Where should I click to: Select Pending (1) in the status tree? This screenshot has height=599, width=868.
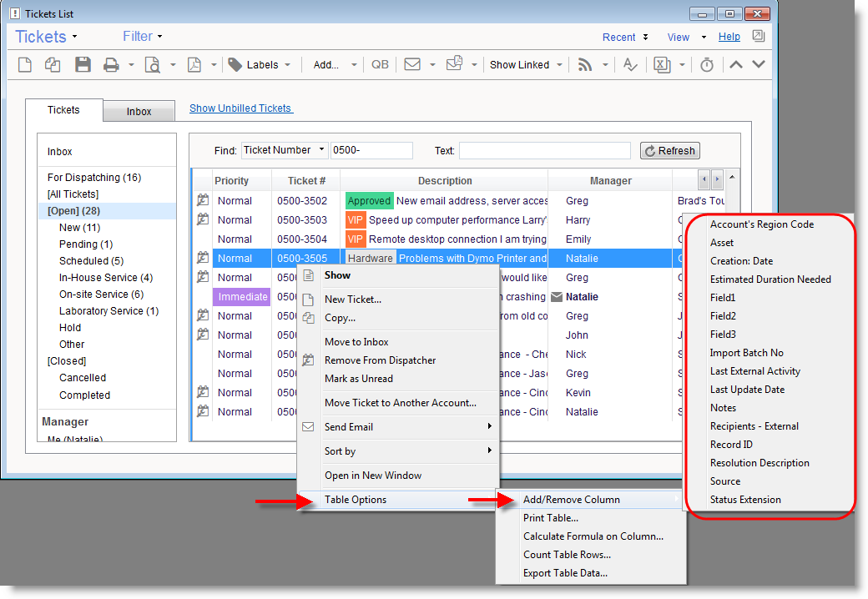[85, 244]
